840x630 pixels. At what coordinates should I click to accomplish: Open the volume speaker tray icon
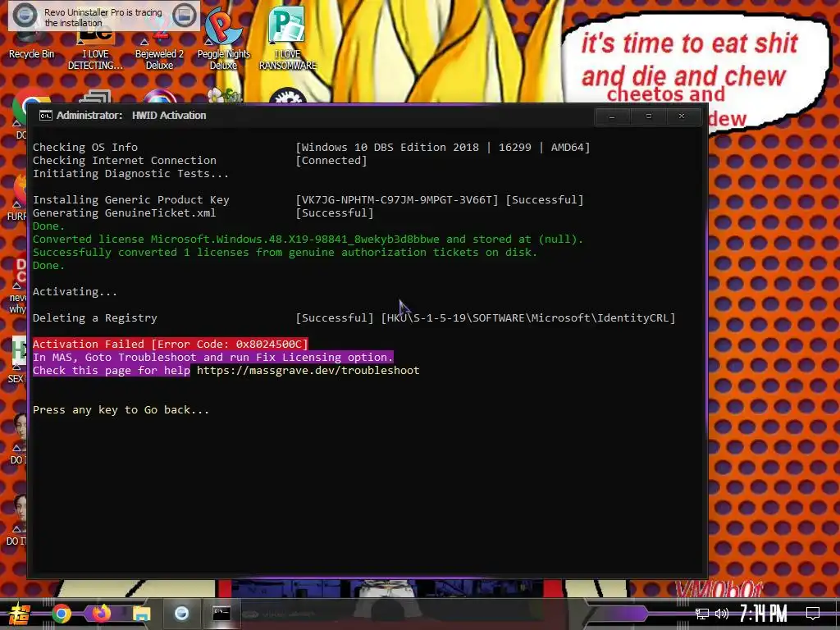[x=722, y=614]
